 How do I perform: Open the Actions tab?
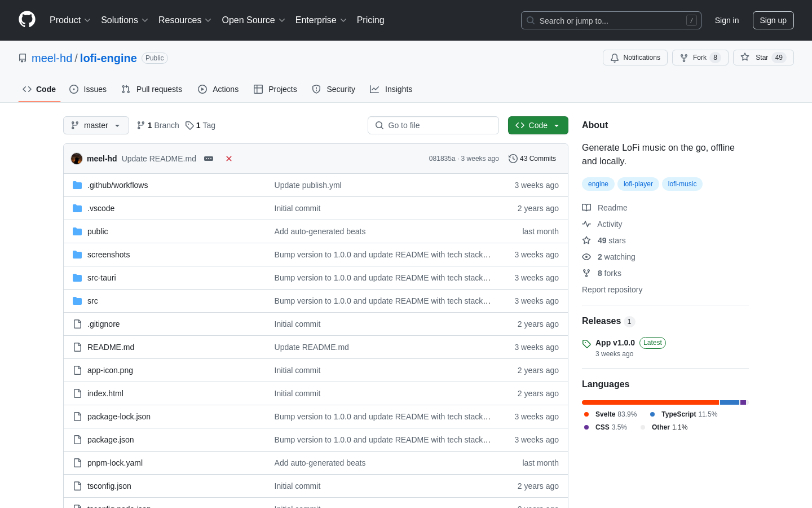(x=218, y=89)
